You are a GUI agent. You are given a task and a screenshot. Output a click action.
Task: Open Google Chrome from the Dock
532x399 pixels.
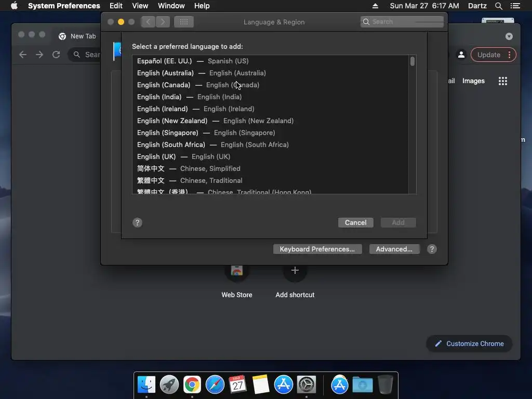tap(192, 385)
